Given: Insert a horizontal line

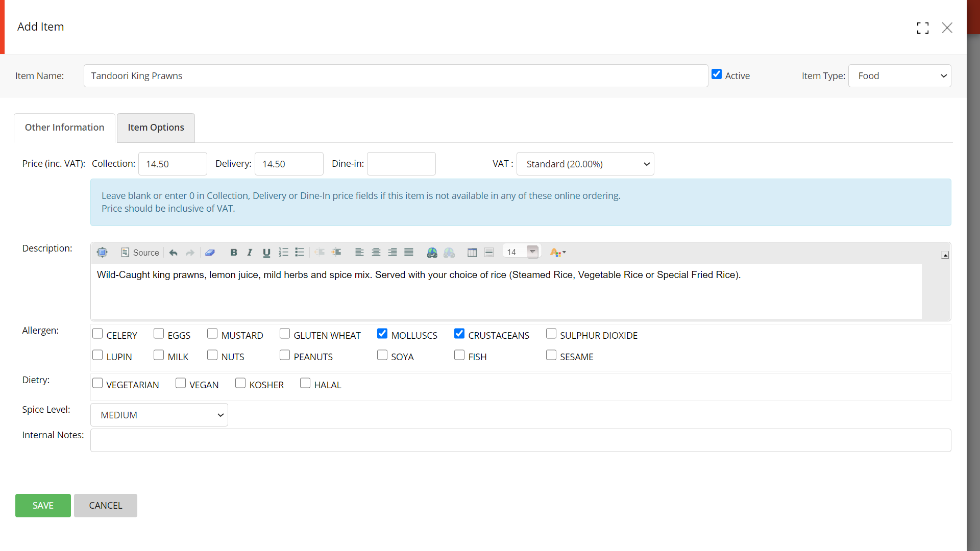Looking at the screenshot, I should coord(489,252).
